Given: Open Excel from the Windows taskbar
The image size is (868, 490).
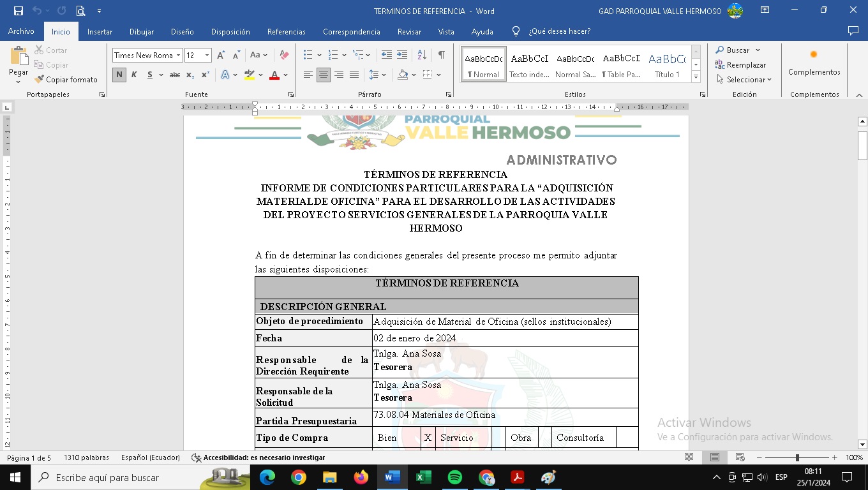Looking at the screenshot, I should (x=423, y=477).
